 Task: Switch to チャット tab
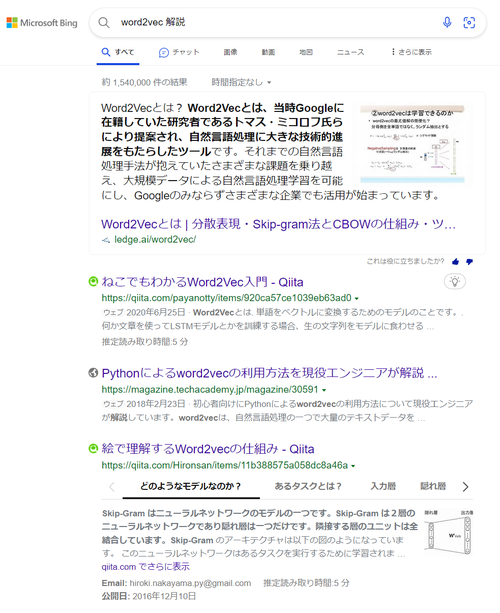(x=179, y=52)
